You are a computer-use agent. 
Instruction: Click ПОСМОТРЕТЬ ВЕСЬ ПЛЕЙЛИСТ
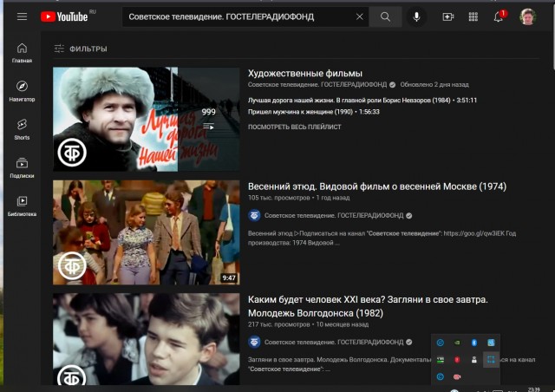coord(295,127)
